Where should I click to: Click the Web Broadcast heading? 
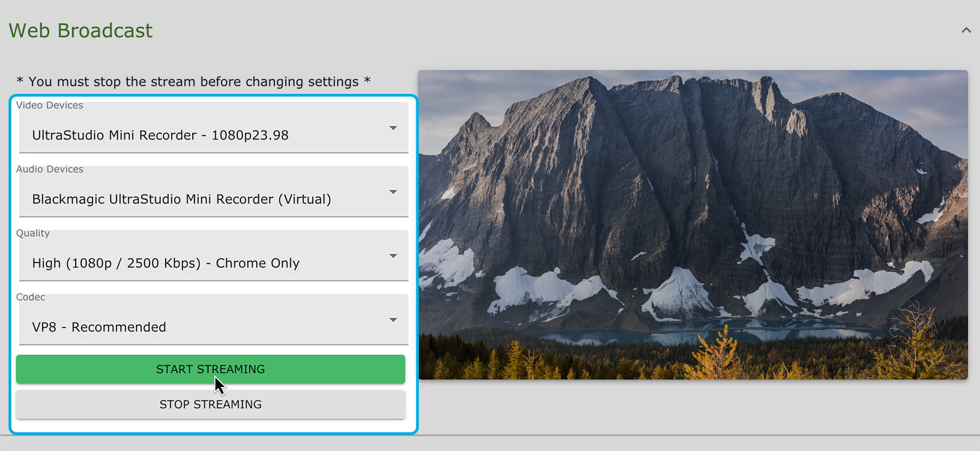pyautogui.click(x=80, y=31)
